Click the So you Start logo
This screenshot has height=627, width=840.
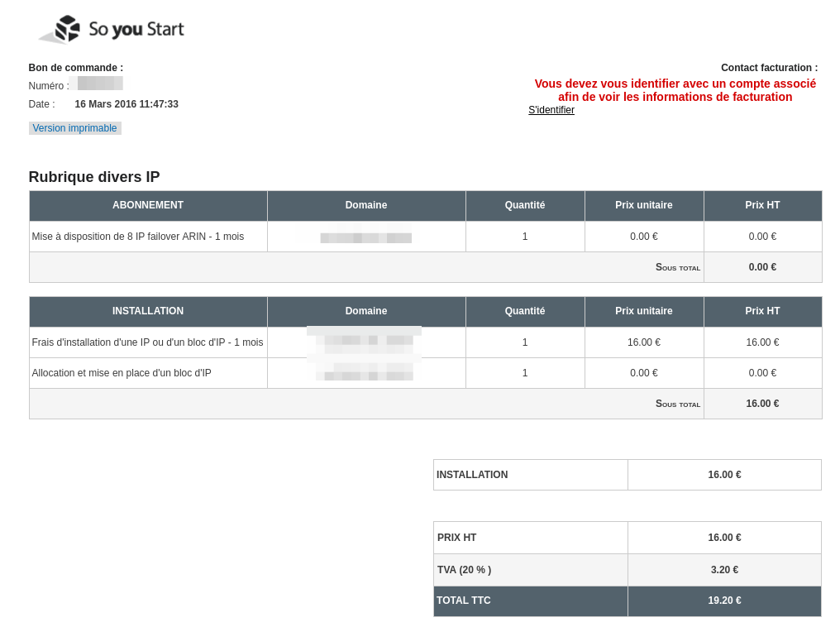click(x=112, y=29)
